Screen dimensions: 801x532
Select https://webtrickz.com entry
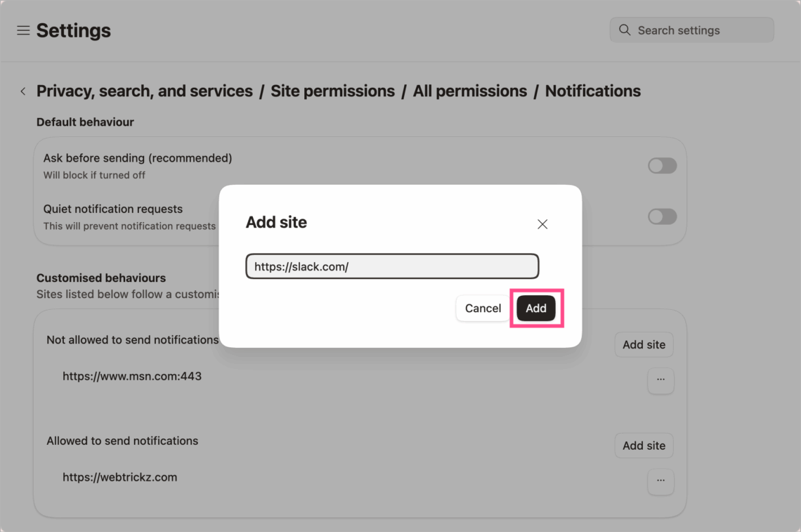119,477
